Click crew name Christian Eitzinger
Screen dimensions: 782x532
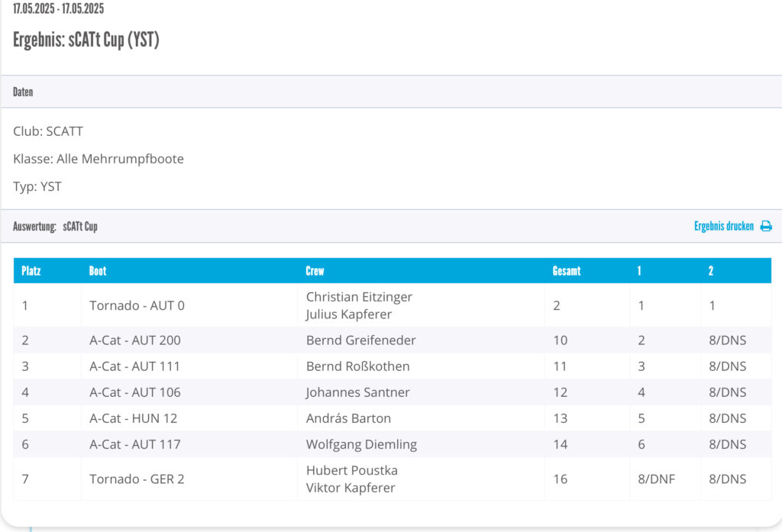coord(359,297)
